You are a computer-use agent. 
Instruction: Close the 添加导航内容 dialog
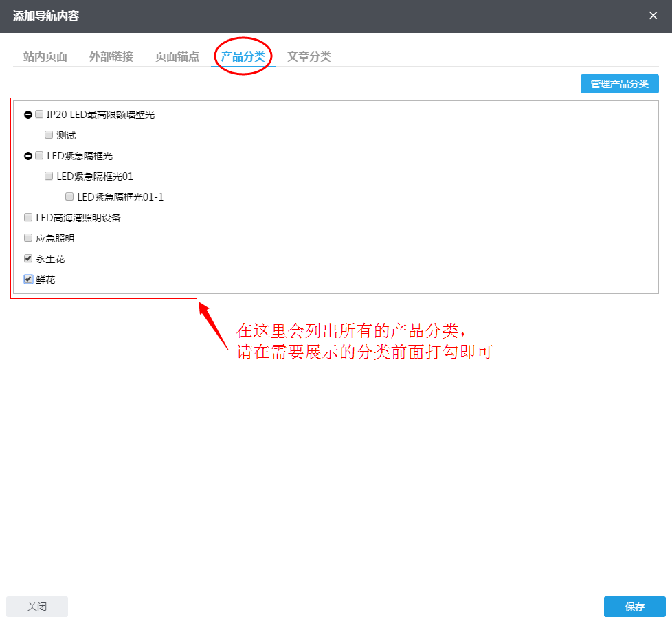[x=653, y=15]
